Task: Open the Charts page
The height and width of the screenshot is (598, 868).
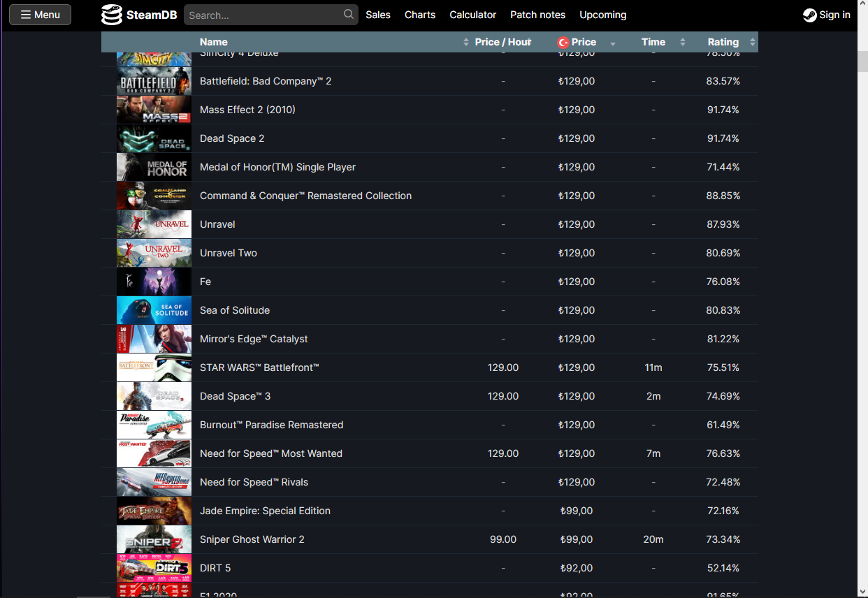Action: [x=420, y=15]
